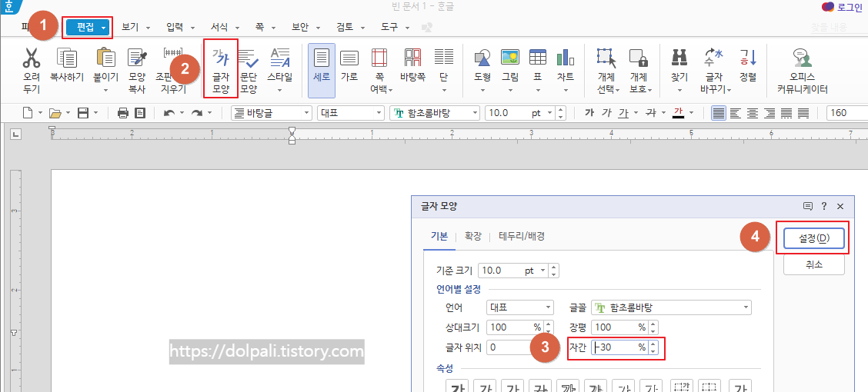Image resolution: width=868 pixels, height=392 pixels.
Task: Open 오피스 커뮤니케이터 icon
Action: (x=802, y=58)
